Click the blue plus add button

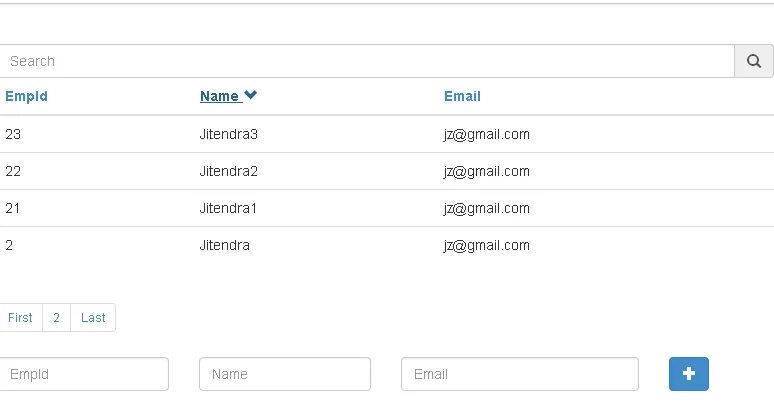[x=688, y=374]
